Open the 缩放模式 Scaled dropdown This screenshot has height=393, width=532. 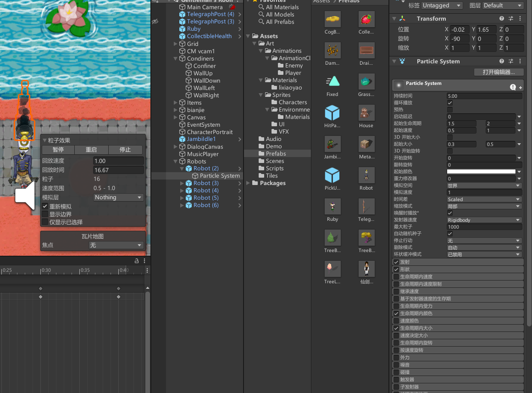pyautogui.click(x=484, y=199)
